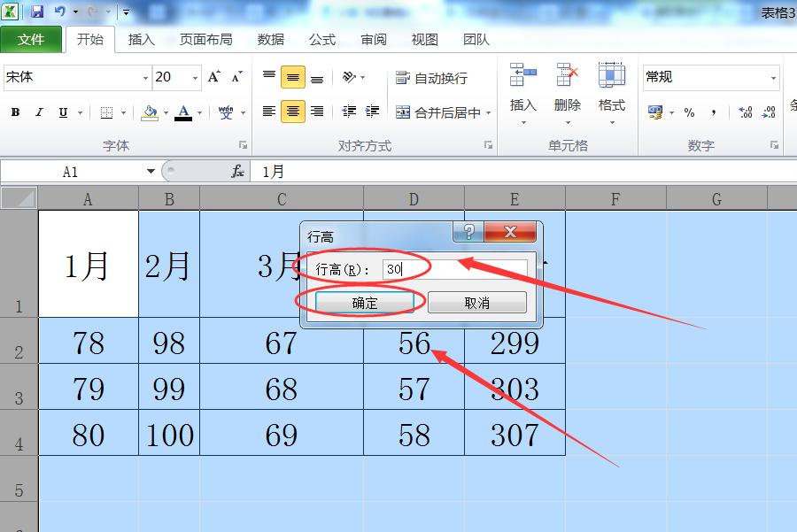
Task: Decrease the text indent
Action: pyautogui.click(x=349, y=112)
